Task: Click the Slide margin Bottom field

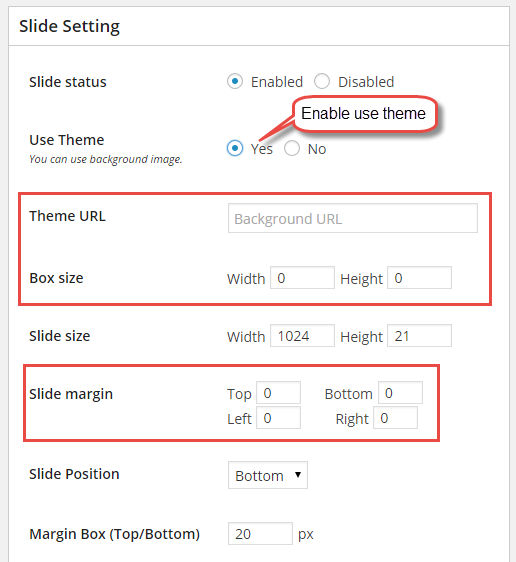Action: (x=400, y=393)
